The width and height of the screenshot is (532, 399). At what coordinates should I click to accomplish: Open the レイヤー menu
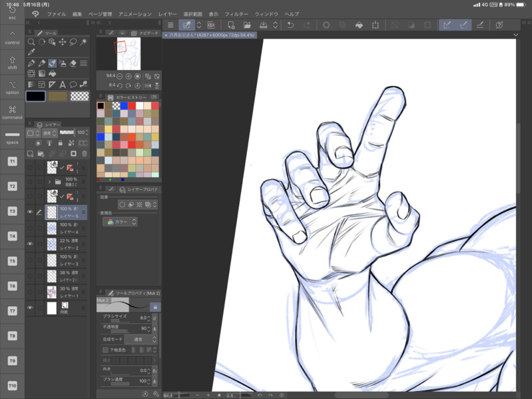point(167,14)
